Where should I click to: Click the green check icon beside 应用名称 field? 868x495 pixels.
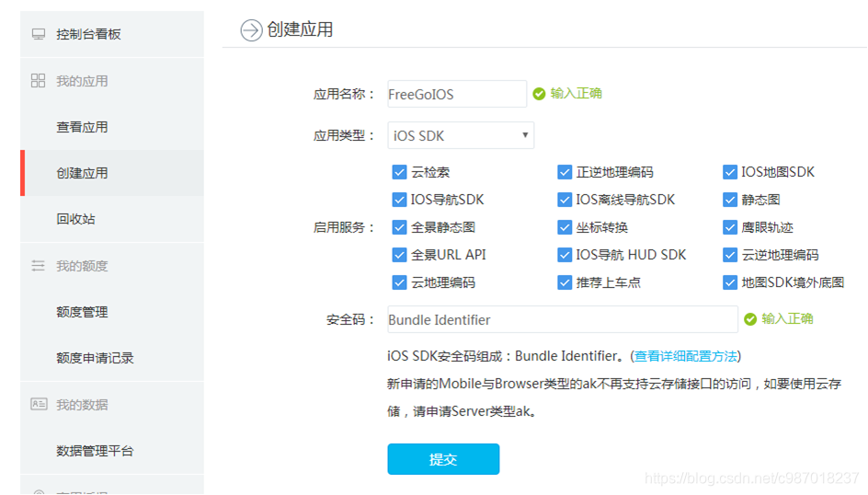pyautogui.click(x=539, y=94)
